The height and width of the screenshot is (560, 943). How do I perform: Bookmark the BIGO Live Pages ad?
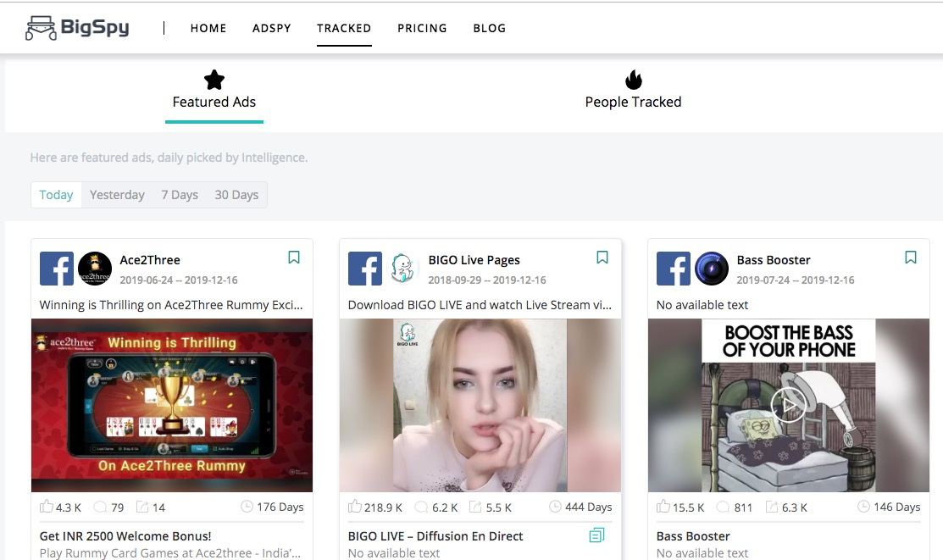coord(602,257)
